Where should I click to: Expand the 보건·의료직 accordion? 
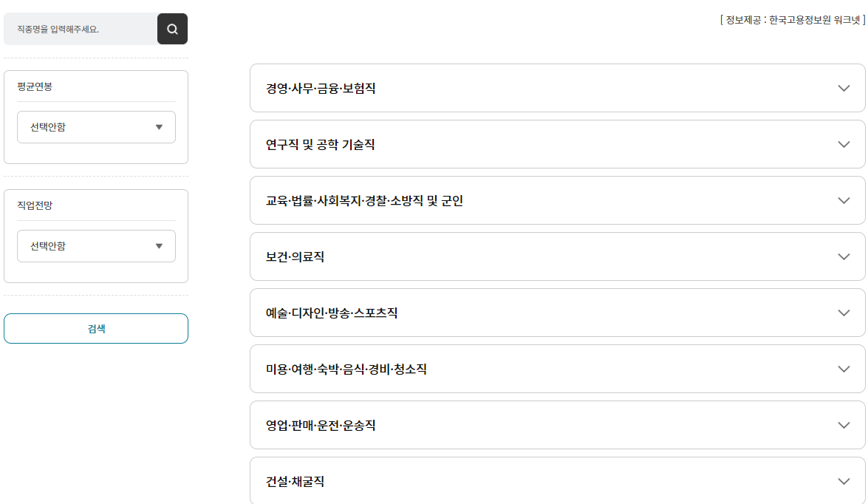(x=557, y=256)
